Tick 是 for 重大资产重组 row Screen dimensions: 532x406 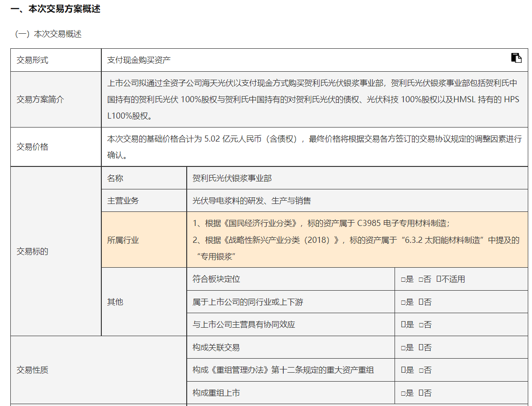coord(403,370)
